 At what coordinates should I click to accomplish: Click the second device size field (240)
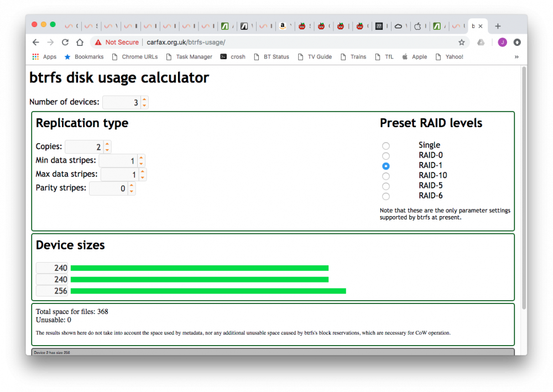(52, 280)
